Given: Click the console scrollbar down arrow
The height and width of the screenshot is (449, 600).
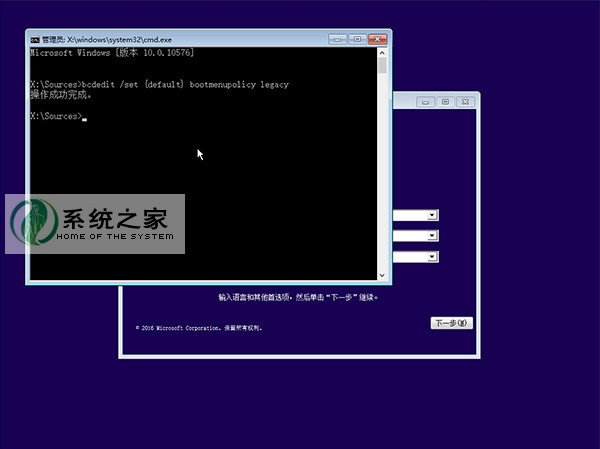Looking at the screenshot, I should tap(382, 273).
